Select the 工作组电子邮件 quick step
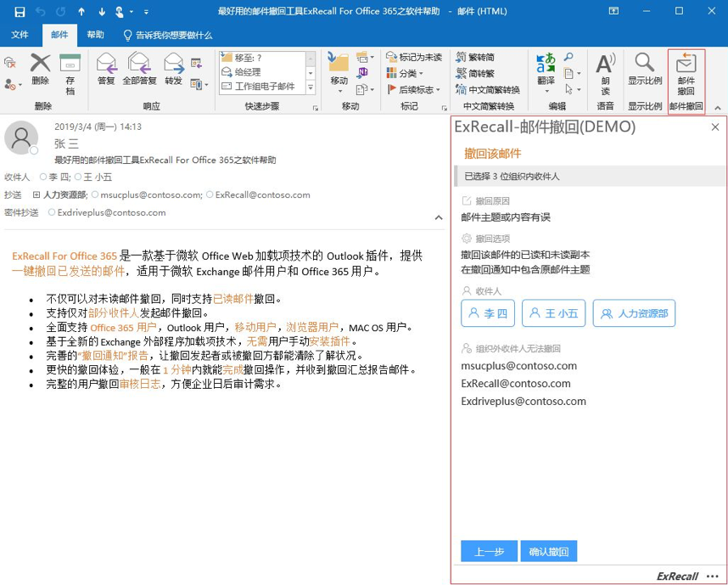 tap(262, 87)
